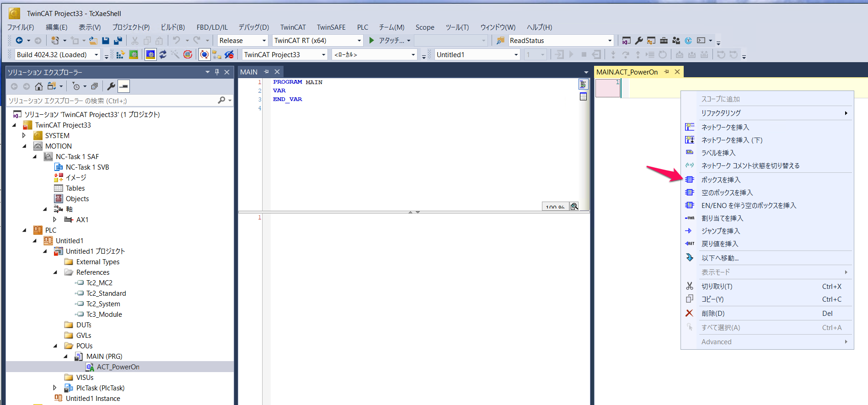Open the FBD/LD/IL menu

click(x=212, y=27)
